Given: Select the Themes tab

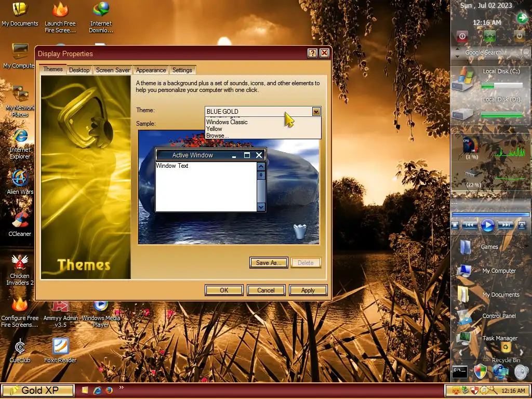Looking at the screenshot, I should (x=52, y=69).
